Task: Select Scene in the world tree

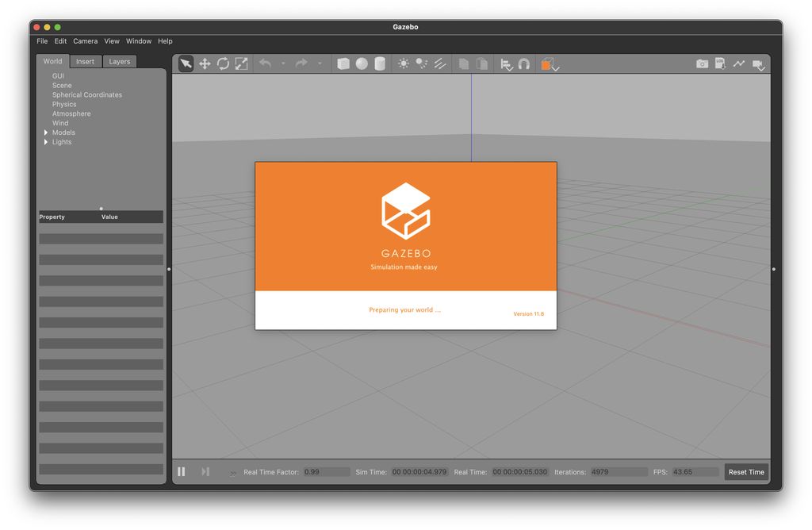Action: (62, 86)
